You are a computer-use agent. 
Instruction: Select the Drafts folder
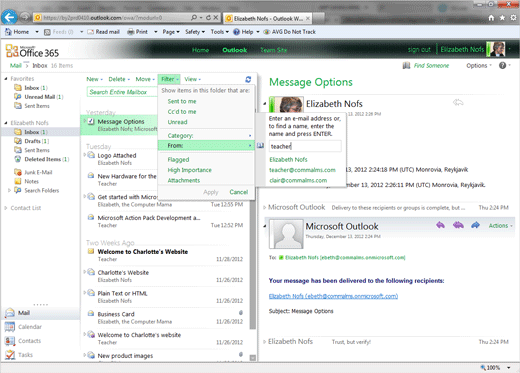tap(37, 141)
